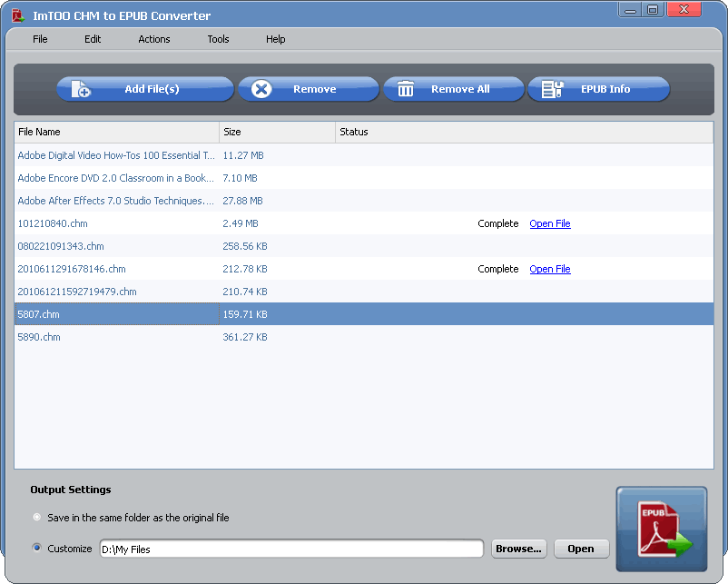Click the 212.78 KB size cell
The width and height of the screenshot is (728, 584).
245,269
